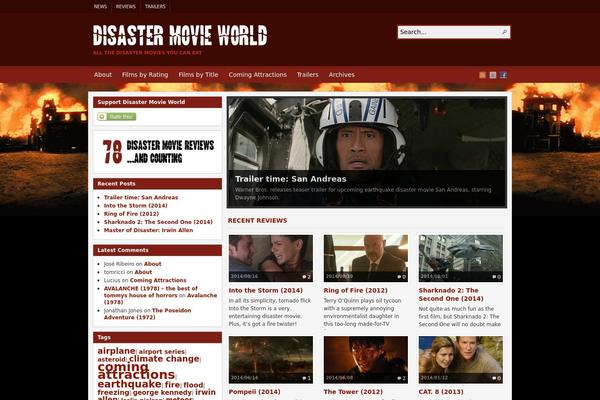600x400 pixels.
Task: Select the fire tag
Action: (x=173, y=385)
